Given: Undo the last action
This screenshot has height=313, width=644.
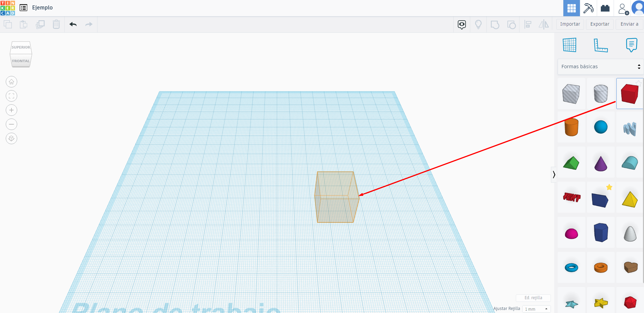Looking at the screenshot, I should 73,24.
